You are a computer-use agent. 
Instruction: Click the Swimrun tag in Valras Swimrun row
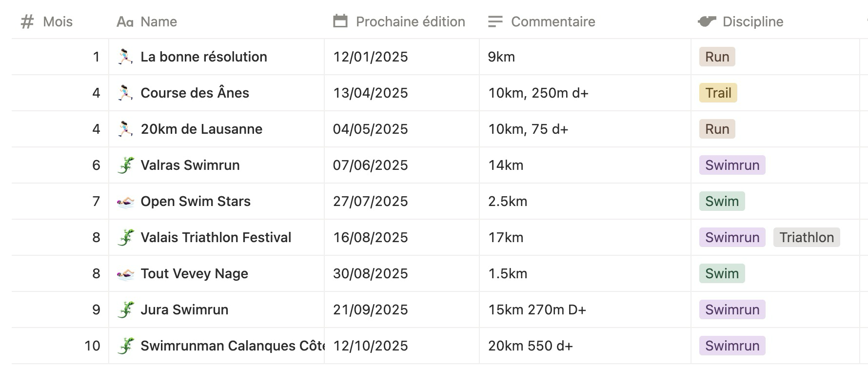(732, 165)
